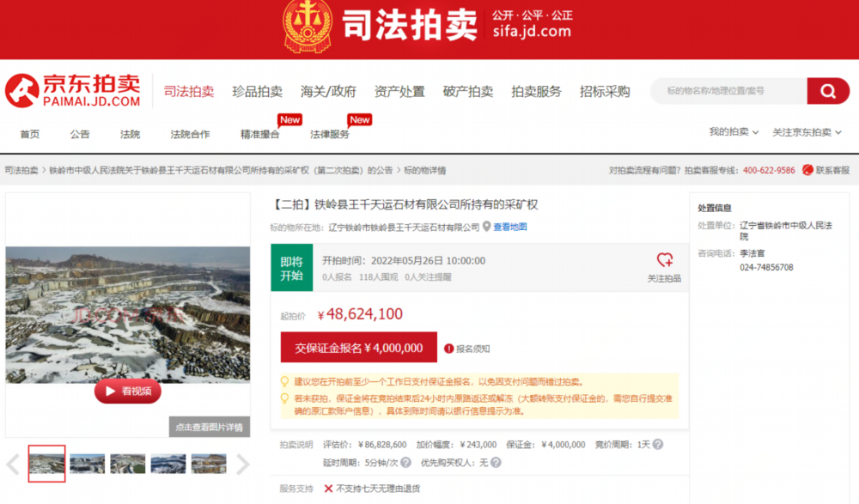Show next thumbnails with right arrow

click(x=242, y=464)
